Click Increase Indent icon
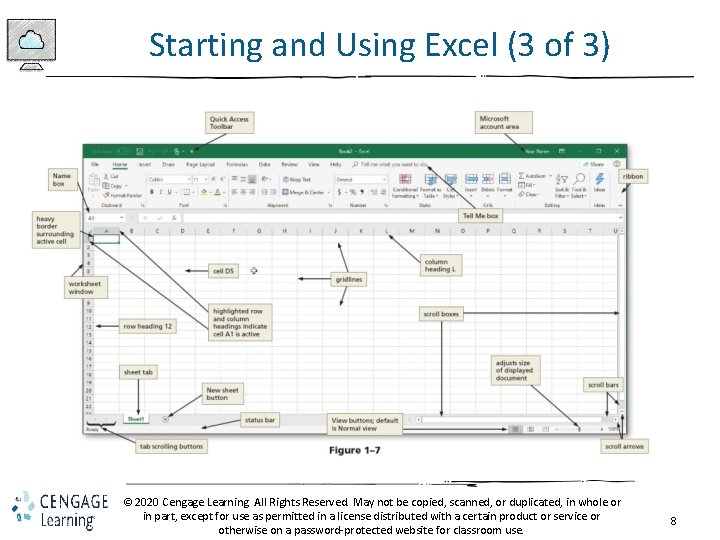The width and height of the screenshot is (720, 540). point(273,192)
